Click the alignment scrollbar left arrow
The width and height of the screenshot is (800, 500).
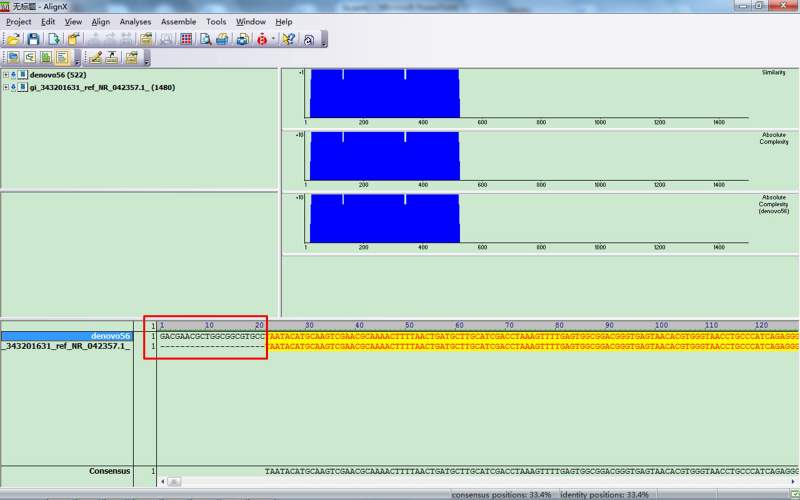click(163, 482)
